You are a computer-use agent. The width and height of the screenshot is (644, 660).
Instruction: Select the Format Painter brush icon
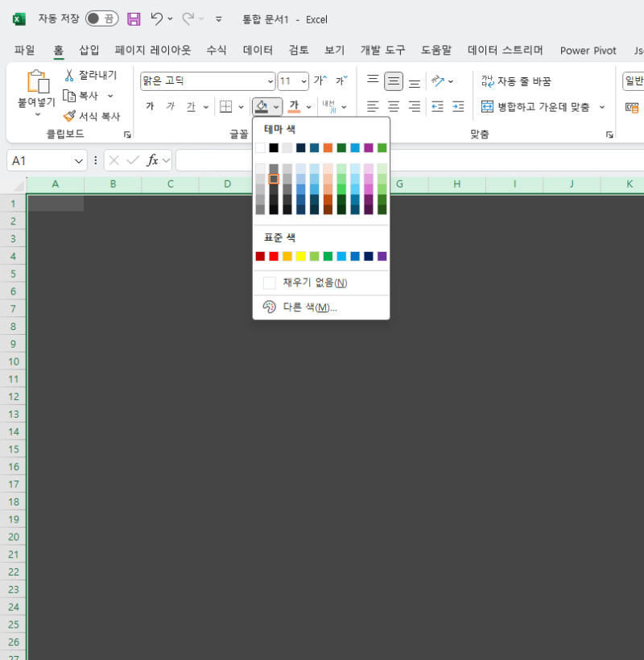[x=69, y=116]
